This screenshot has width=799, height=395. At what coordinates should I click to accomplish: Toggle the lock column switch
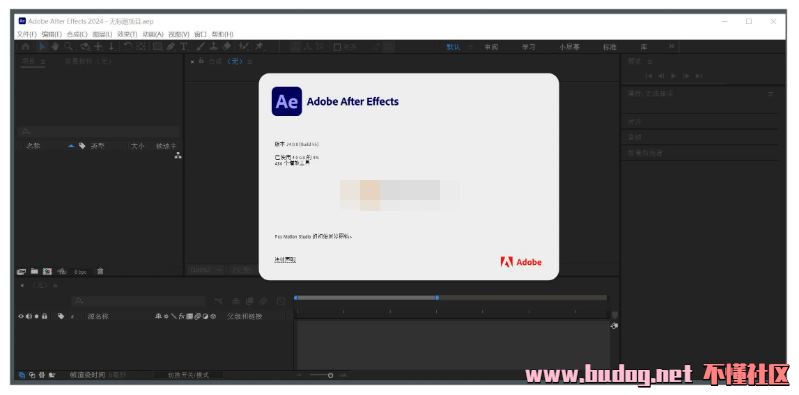pos(45,317)
